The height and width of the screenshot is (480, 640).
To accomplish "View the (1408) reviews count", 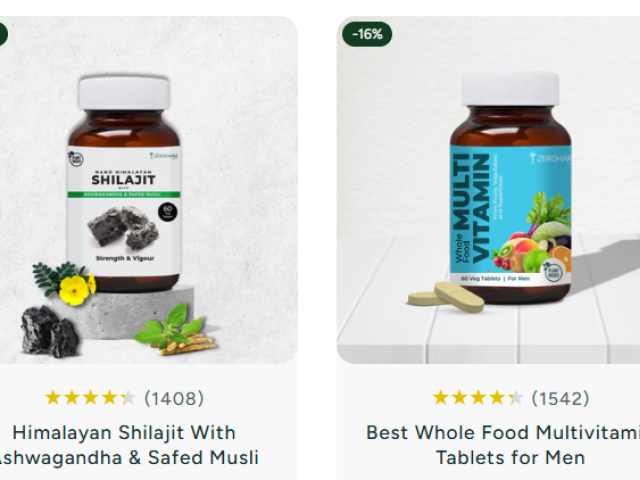I will [x=174, y=398].
